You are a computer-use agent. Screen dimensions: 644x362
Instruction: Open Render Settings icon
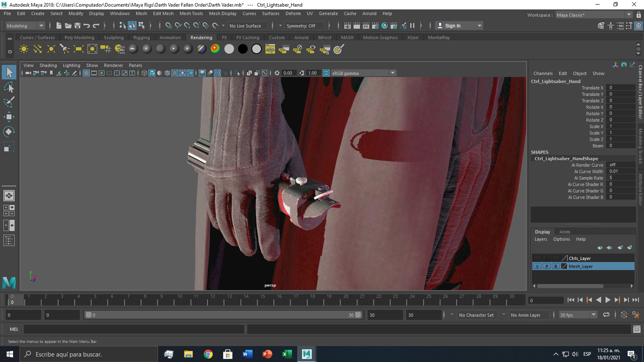375,25
